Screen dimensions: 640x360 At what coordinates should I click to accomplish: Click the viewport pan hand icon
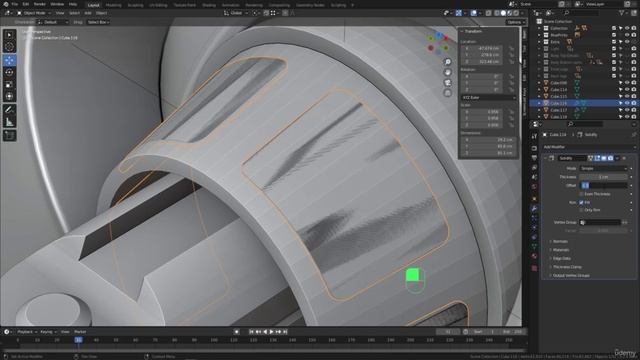click(448, 72)
